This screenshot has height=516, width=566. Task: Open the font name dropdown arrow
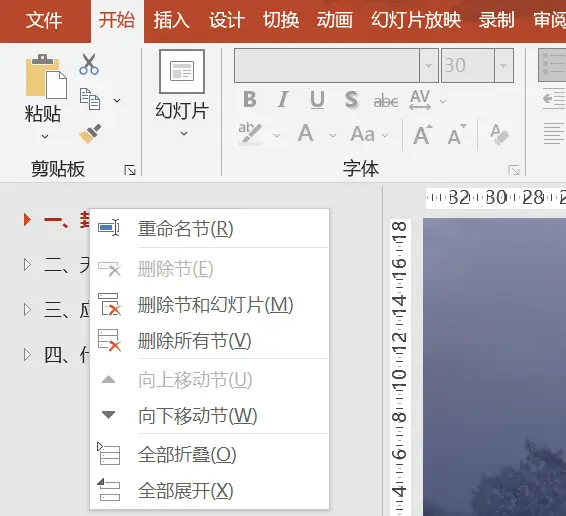tap(429, 66)
